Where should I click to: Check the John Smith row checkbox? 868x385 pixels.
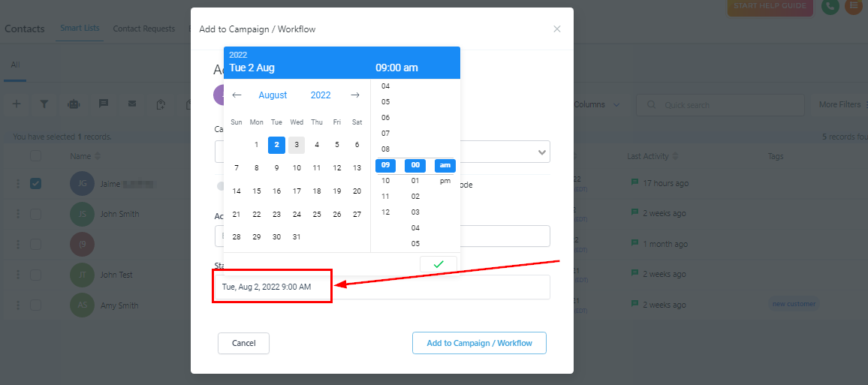coord(35,214)
